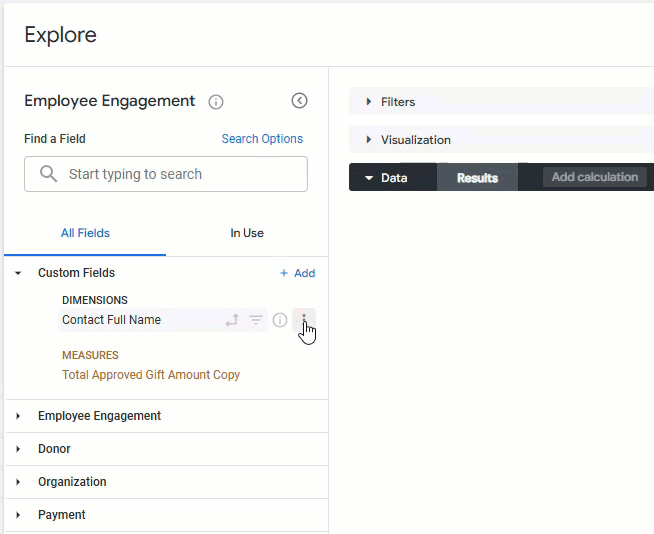Screen dimensions: 654x534
Task: Collapse the Custom Fields section
Action: point(18,273)
